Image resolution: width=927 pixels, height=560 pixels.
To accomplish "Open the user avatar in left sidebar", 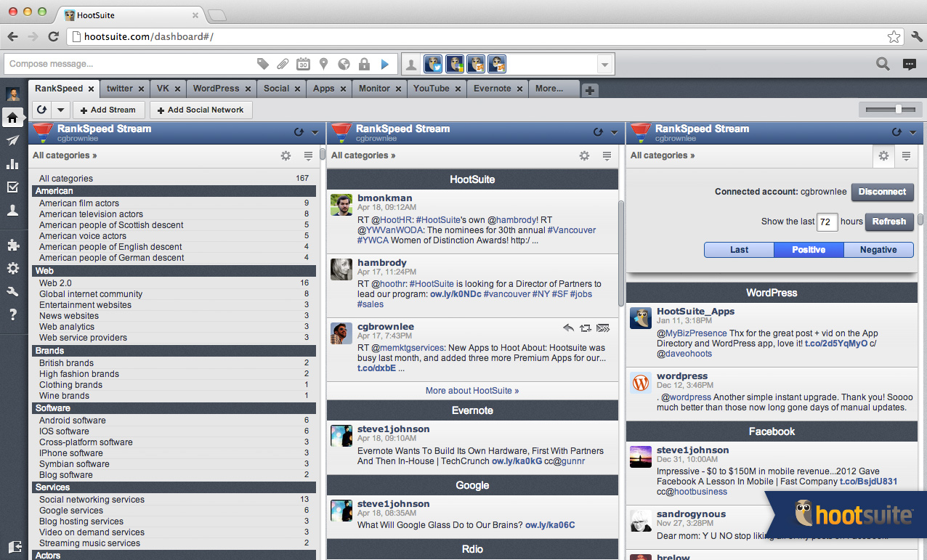I will (x=12, y=94).
